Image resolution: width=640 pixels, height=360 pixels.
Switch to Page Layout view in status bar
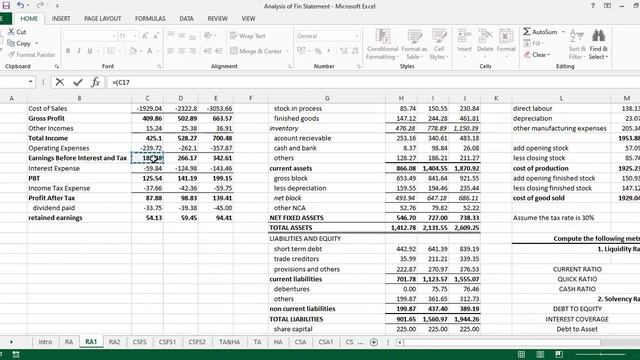click(x=540, y=354)
